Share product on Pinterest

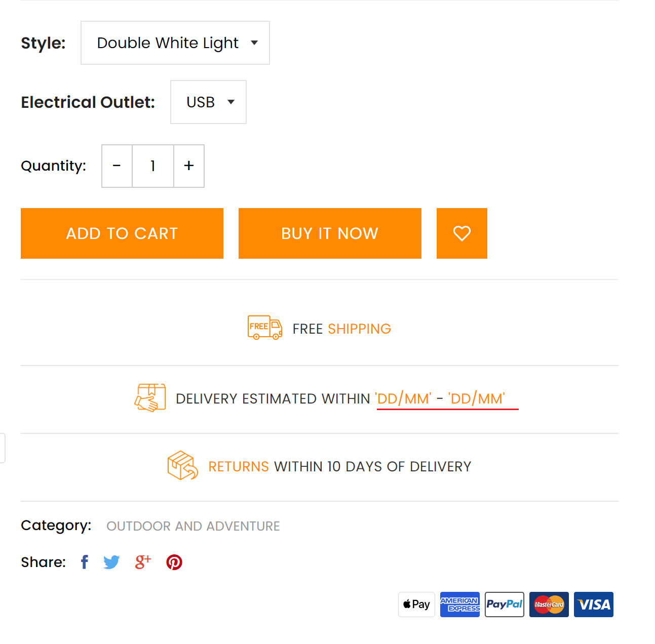(174, 562)
